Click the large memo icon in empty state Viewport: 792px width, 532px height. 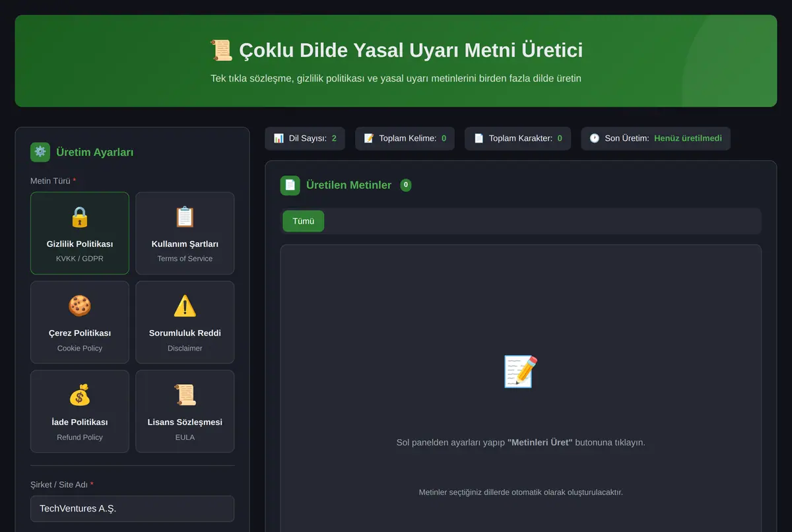[521, 372]
